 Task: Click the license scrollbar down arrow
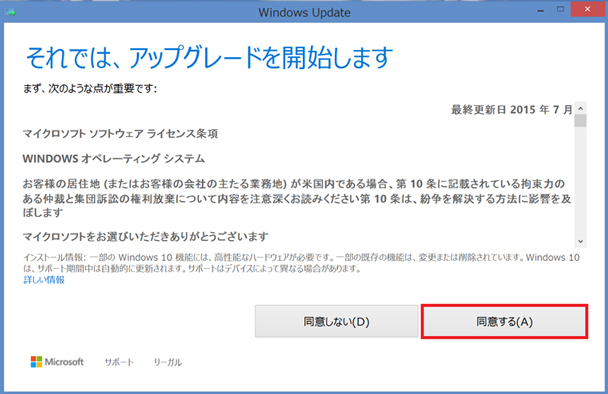[x=580, y=241]
